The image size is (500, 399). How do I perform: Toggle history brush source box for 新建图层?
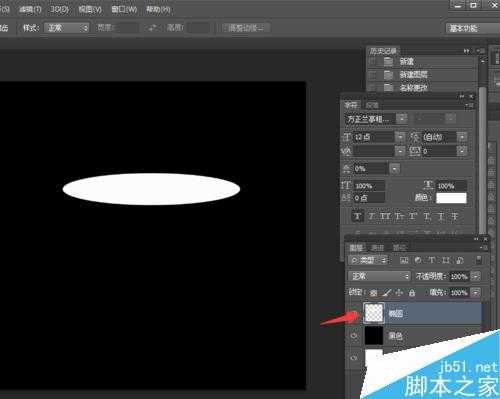[373, 75]
